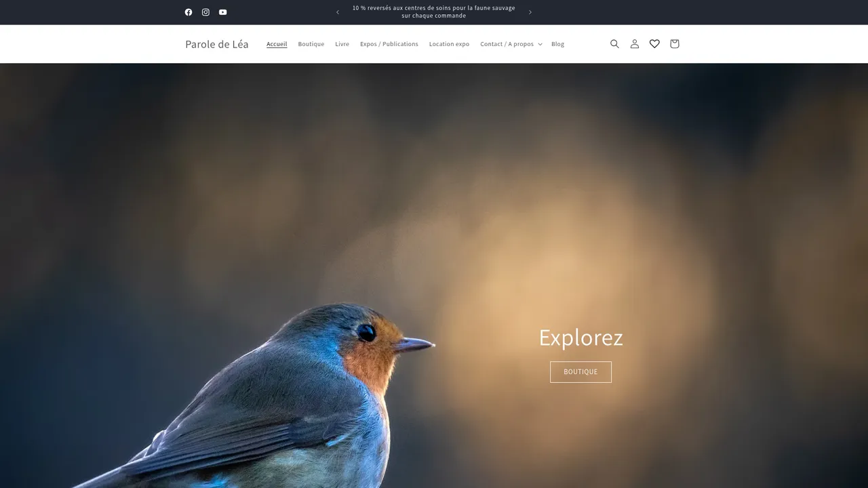
Task: Click the Parole de Léa site logo
Action: [x=217, y=44]
